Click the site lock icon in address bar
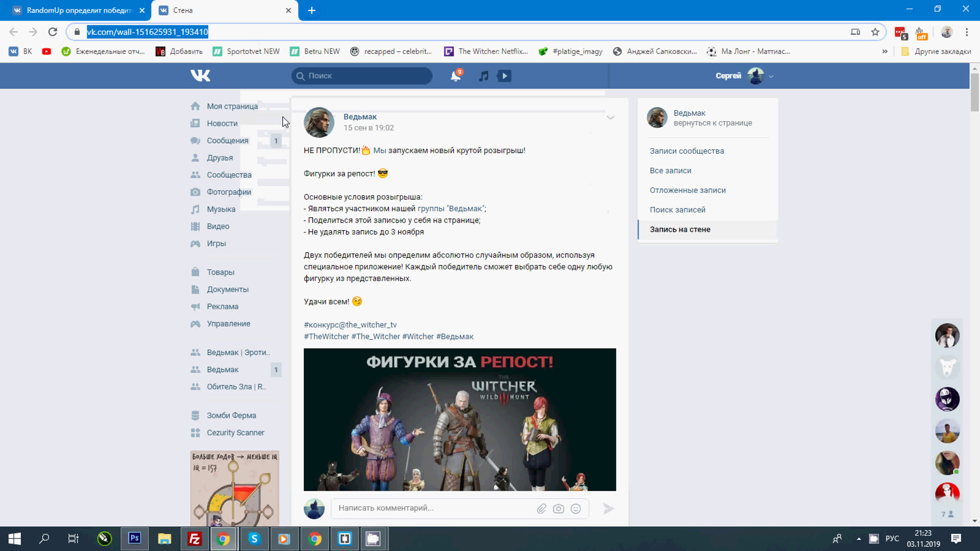Image resolution: width=980 pixels, height=551 pixels. click(x=77, y=32)
